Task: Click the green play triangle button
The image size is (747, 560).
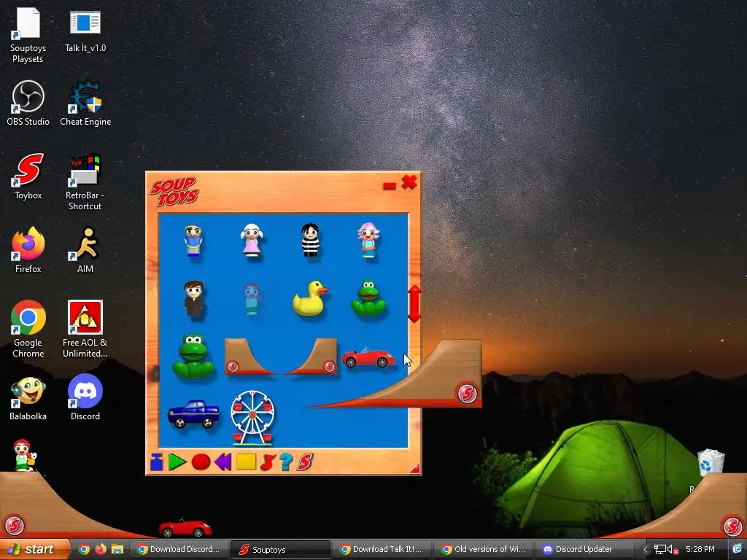Action: point(177,462)
